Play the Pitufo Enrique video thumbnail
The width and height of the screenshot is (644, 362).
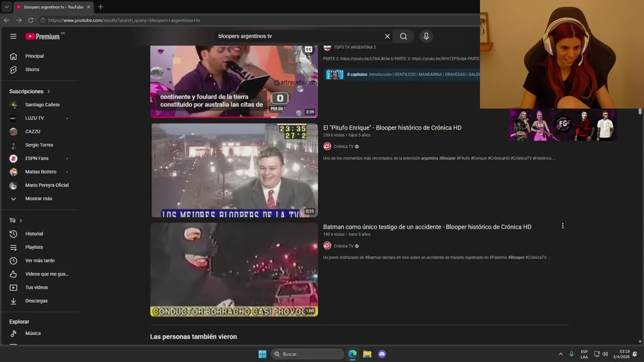(234, 170)
